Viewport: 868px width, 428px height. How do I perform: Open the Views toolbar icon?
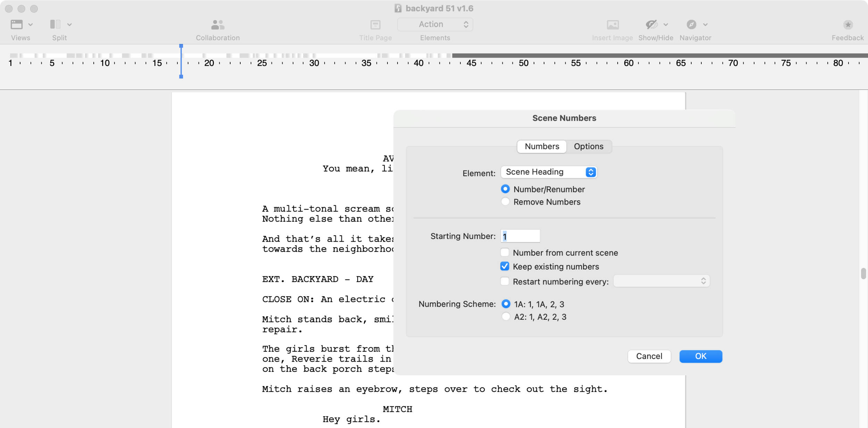click(x=16, y=24)
